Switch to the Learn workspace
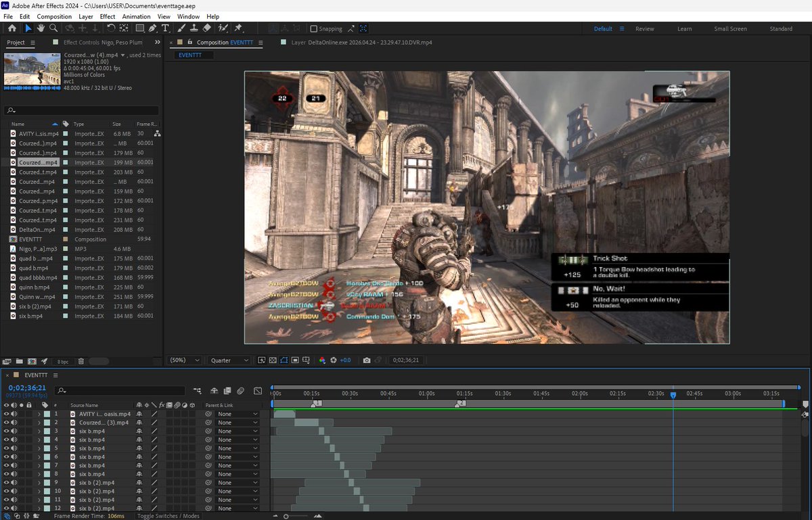Viewport: 812px width, 520px height. click(685, 29)
